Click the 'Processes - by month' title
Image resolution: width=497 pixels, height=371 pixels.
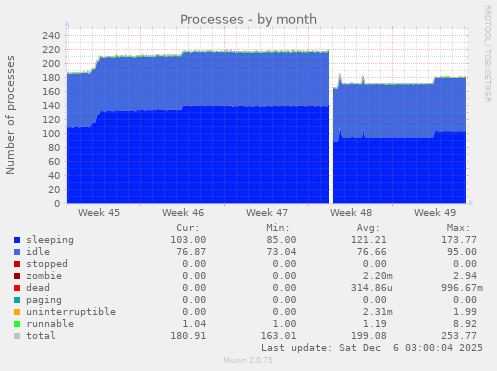tap(248, 19)
